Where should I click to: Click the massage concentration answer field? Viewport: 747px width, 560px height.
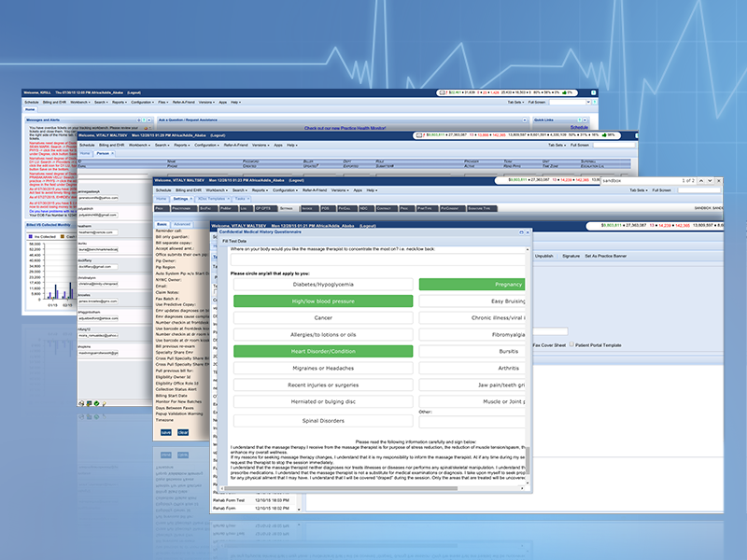click(x=378, y=259)
